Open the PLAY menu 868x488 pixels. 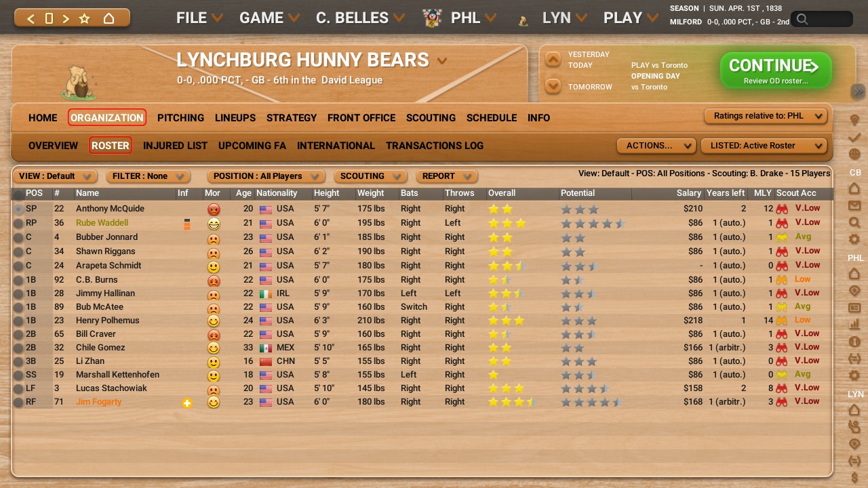coord(631,18)
